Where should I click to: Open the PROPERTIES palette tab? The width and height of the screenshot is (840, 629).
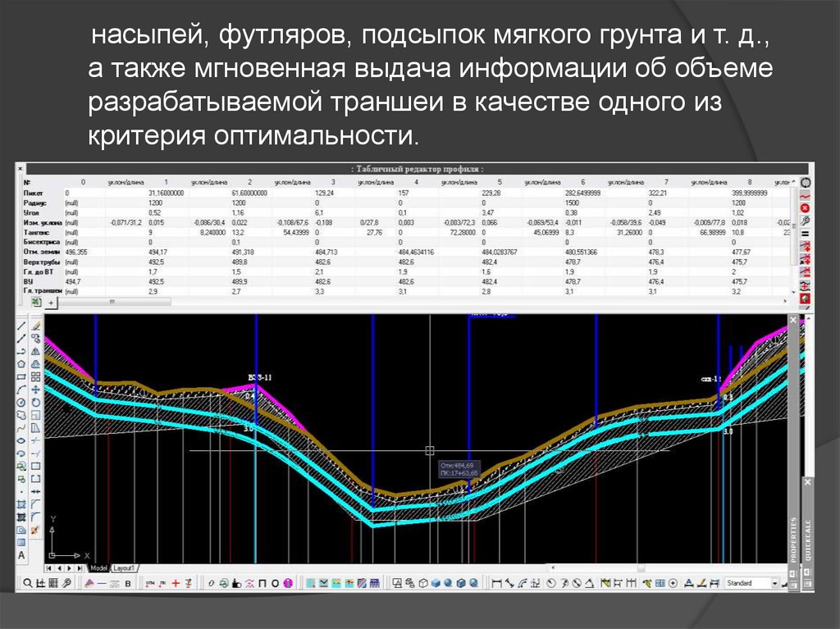tap(793, 539)
